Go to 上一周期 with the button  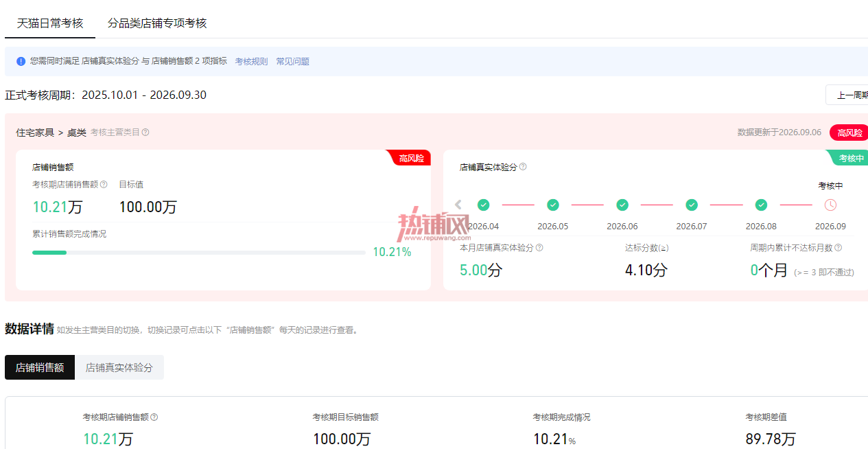coord(848,95)
